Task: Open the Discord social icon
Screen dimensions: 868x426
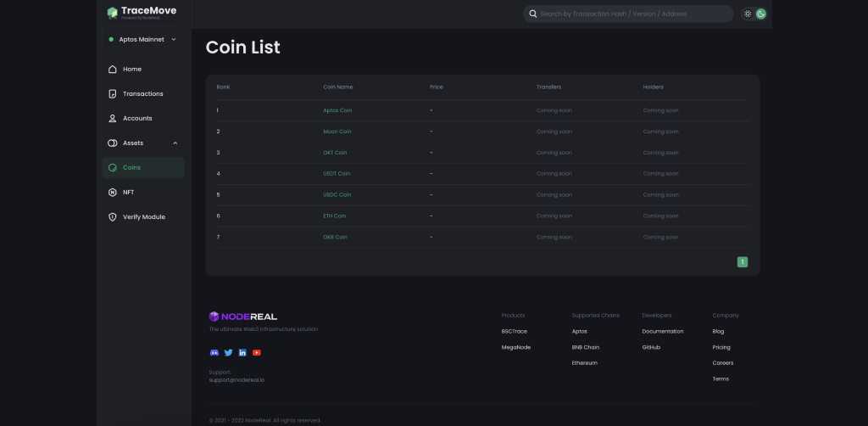Action: tap(214, 352)
